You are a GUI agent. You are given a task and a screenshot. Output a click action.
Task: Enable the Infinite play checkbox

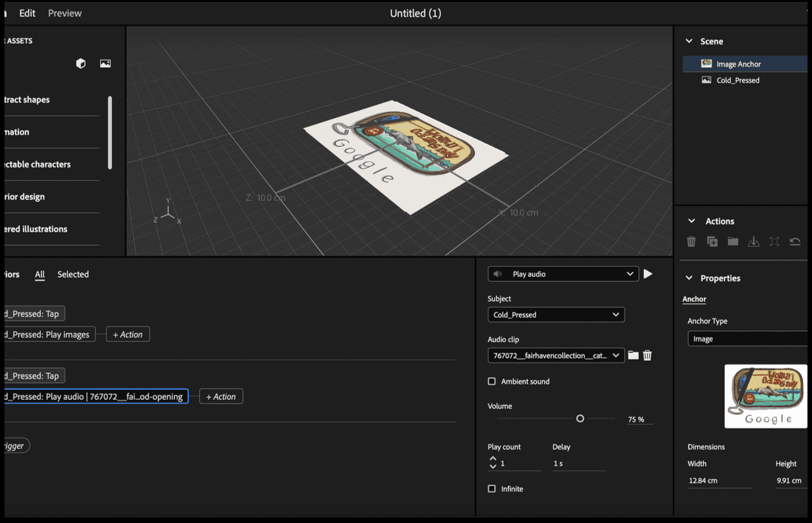coord(492,488)
